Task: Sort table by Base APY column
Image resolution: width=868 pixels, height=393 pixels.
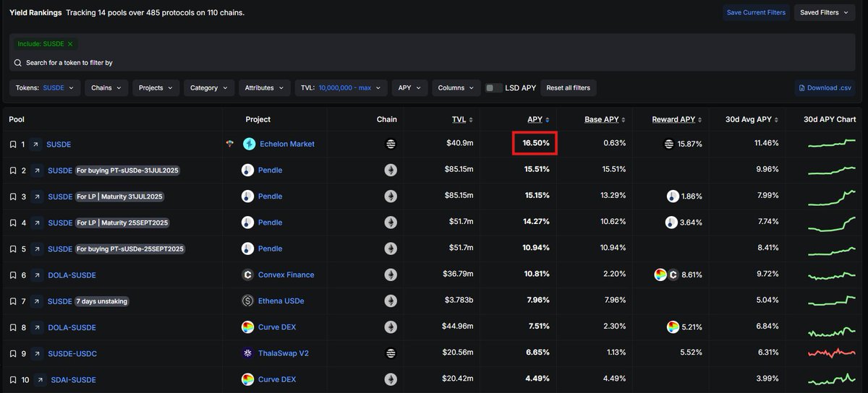Action: 605,119
